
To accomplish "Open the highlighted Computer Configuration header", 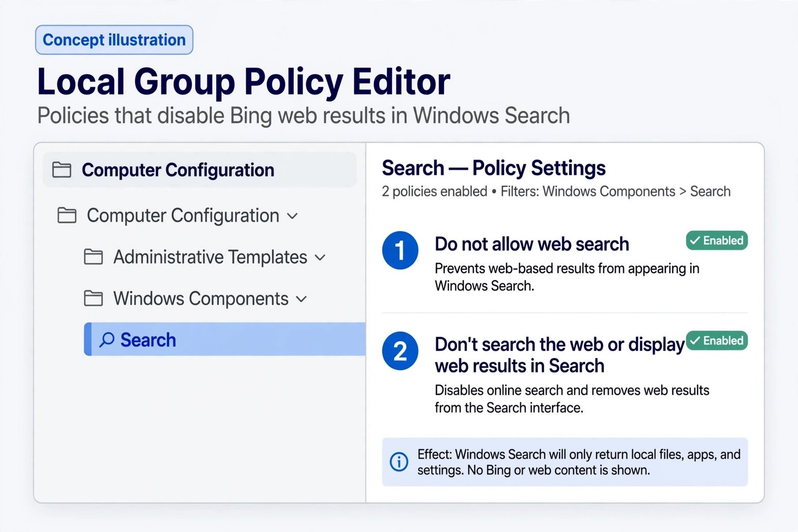I will pos(199,170).
